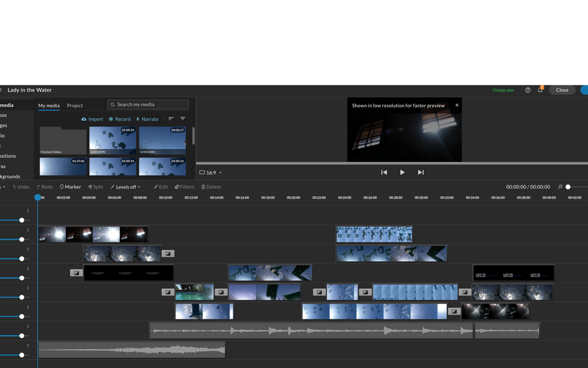This screenshot has height=368, width=588.
Task: Click the Close button in the header
Action: [562, 90]
